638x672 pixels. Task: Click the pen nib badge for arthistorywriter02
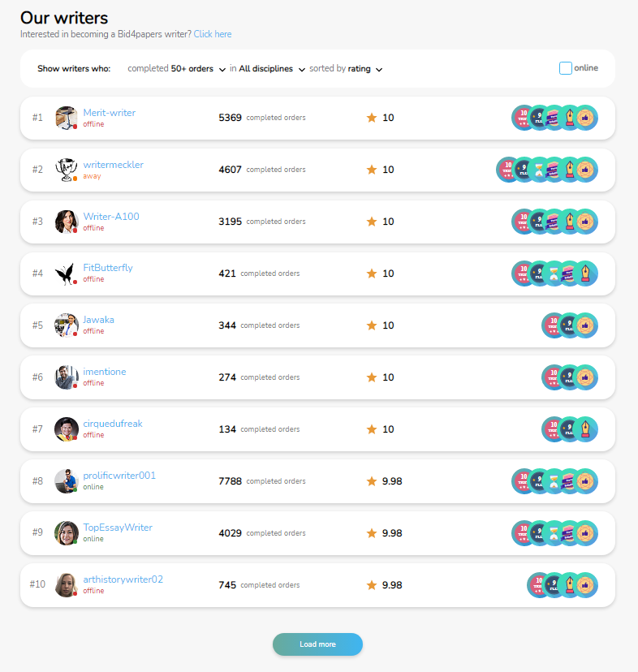click(x=569, y=585)
